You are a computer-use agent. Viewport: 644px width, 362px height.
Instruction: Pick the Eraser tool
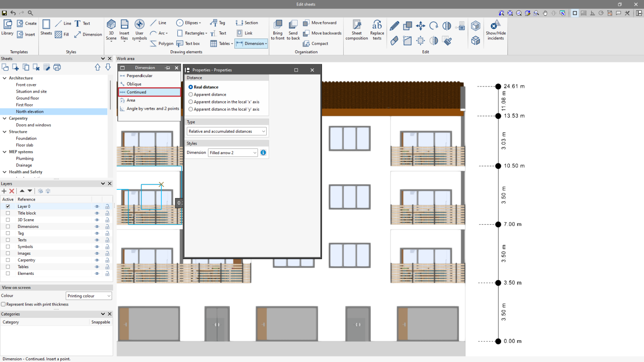394,41
